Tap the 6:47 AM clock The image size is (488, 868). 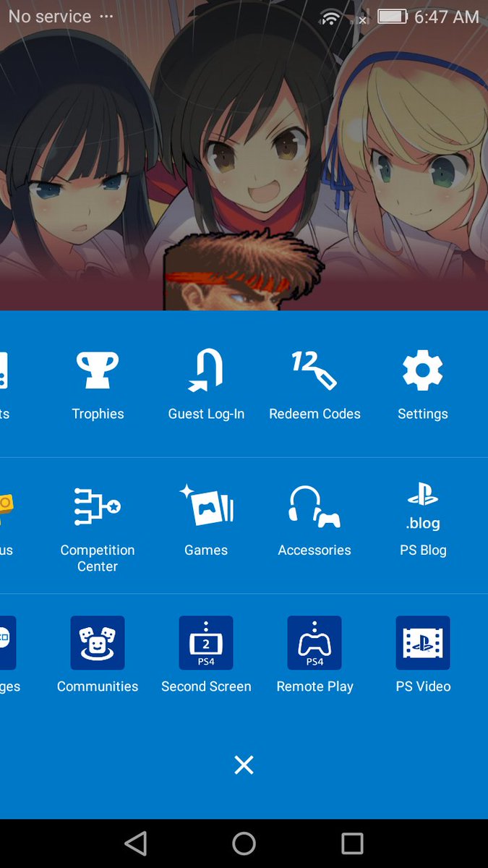(447, 17)
